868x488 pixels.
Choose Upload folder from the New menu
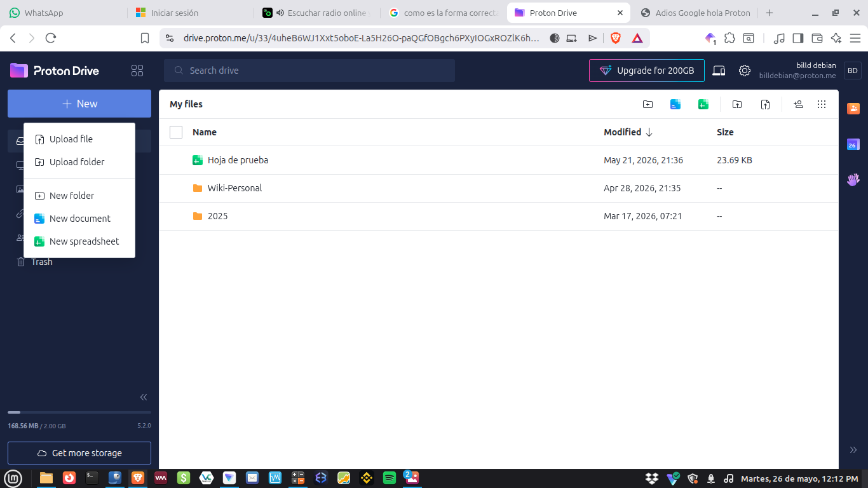click(x=79, y=162)
